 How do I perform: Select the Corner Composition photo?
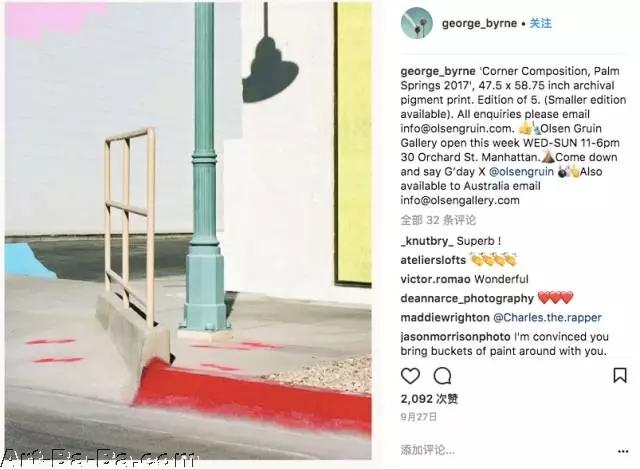[188, 231]
